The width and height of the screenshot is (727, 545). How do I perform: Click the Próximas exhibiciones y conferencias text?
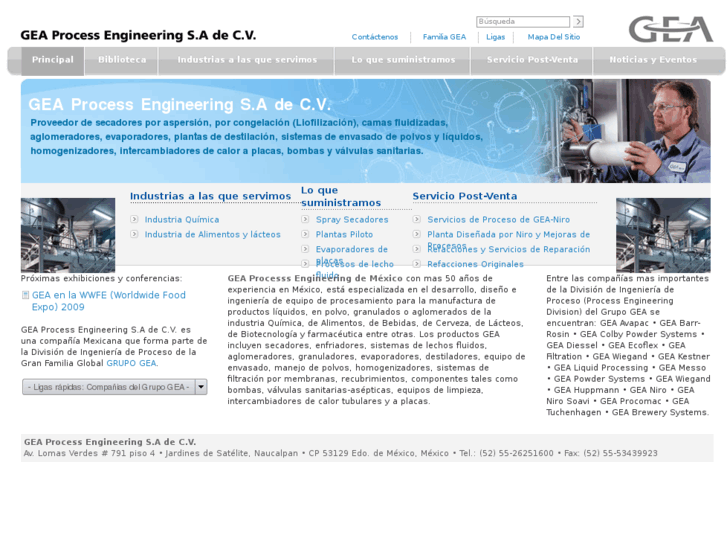(x=102, y=278)
